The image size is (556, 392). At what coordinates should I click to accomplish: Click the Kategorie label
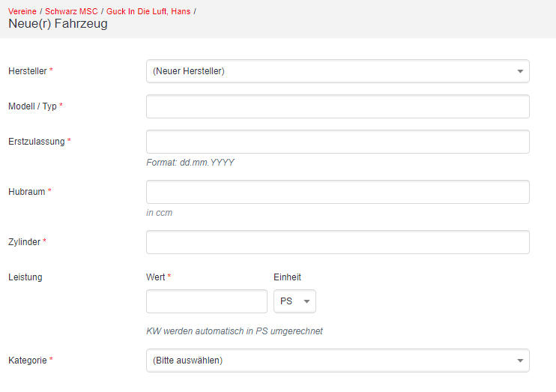click(x=28, y=361)
